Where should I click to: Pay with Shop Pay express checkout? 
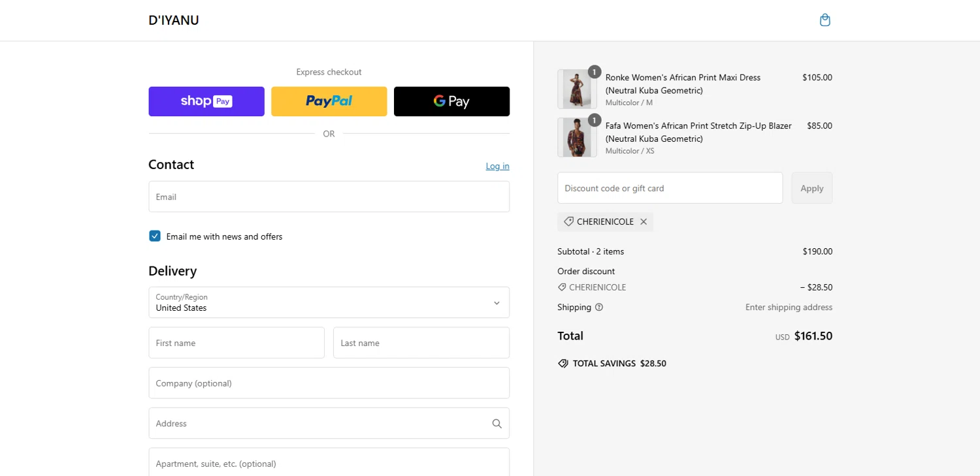coord(206,101)
